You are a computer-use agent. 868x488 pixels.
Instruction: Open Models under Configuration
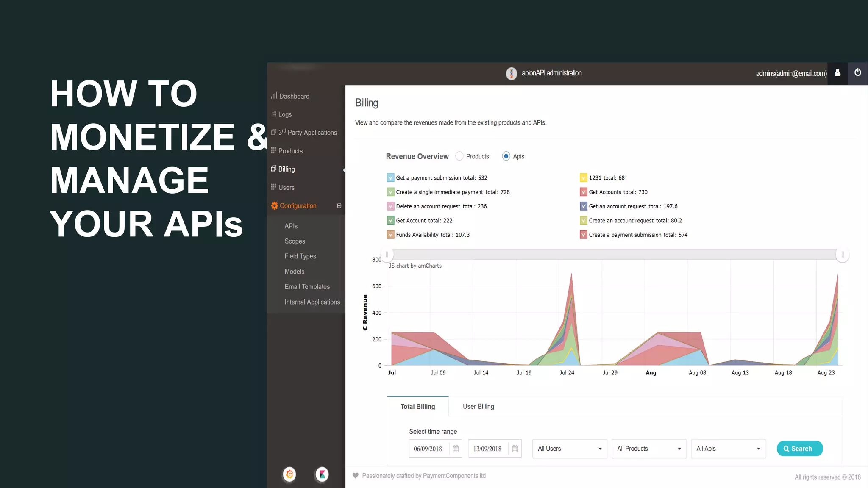pyautogui.click(x=295, y=272)
